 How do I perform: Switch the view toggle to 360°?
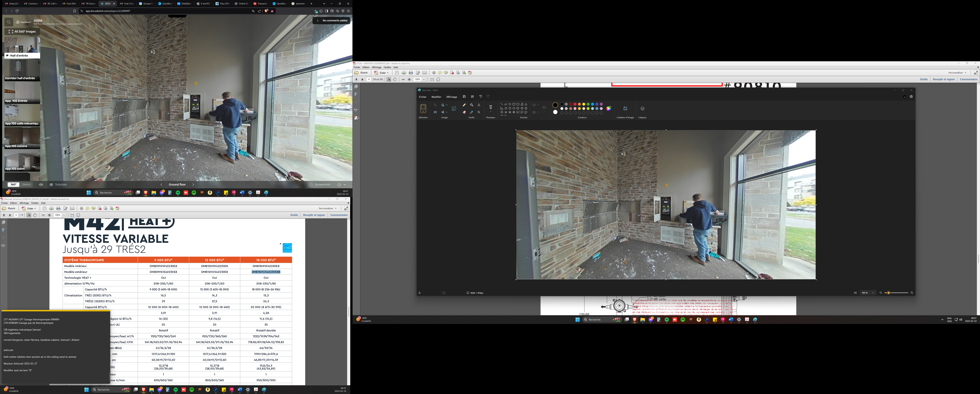click(x=13, y=185)
